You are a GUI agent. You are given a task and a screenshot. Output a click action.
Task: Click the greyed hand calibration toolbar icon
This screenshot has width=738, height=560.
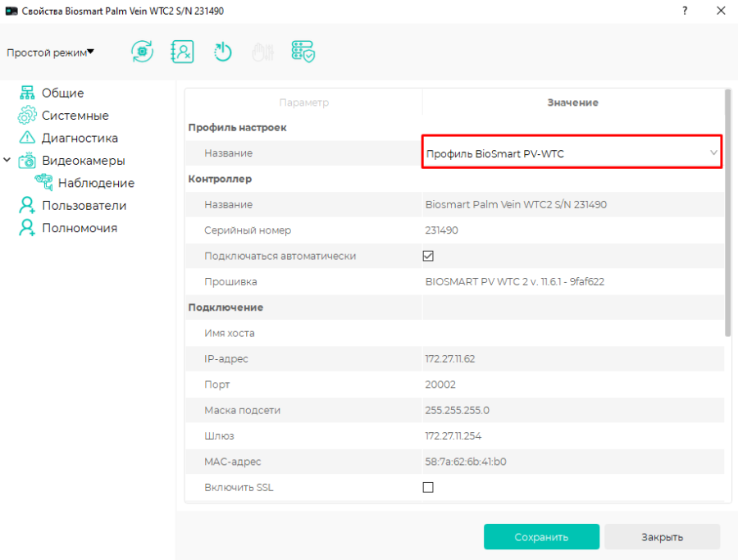point(262,52)
